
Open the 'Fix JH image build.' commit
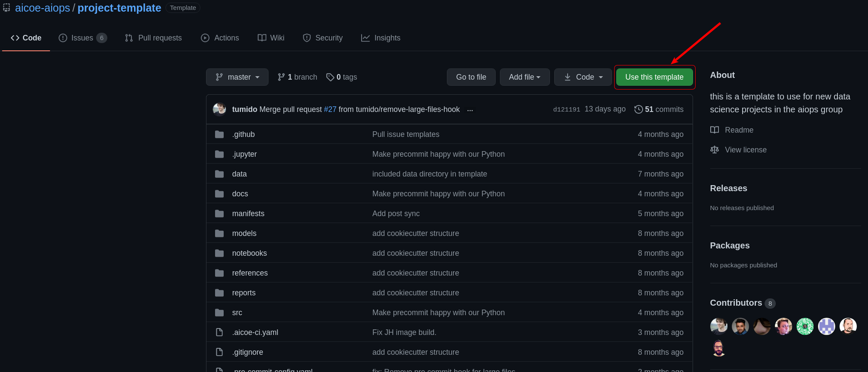(x=404, y=332)
